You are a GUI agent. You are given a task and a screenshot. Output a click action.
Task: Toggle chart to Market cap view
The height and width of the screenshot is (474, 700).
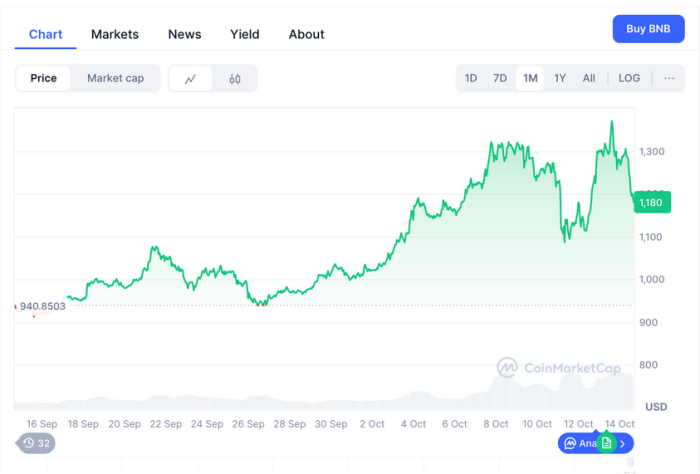point(115,78)
